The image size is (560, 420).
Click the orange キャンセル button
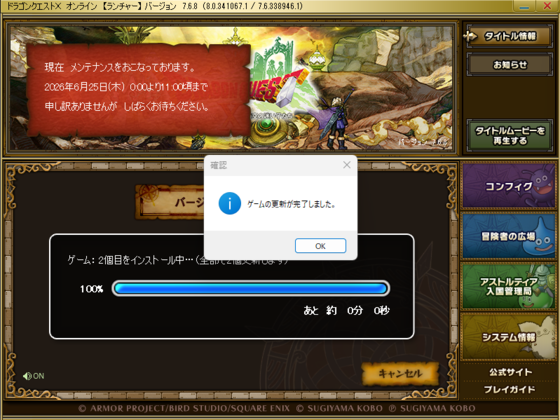click(400, 374)
